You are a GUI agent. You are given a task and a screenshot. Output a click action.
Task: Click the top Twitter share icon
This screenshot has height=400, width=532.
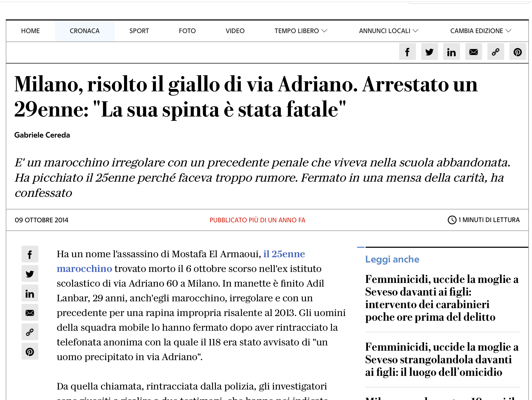click(x=429, y=52)
